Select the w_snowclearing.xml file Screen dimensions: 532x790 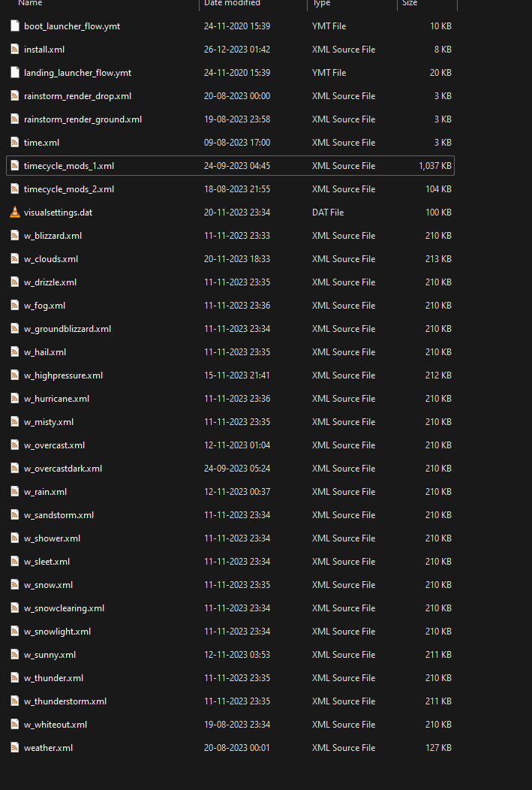(x=64, y=608)
